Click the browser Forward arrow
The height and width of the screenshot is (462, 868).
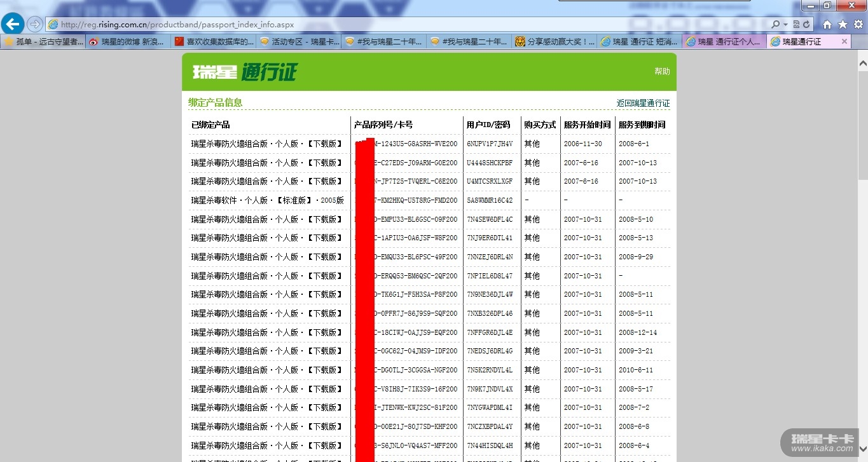(35, 24)
